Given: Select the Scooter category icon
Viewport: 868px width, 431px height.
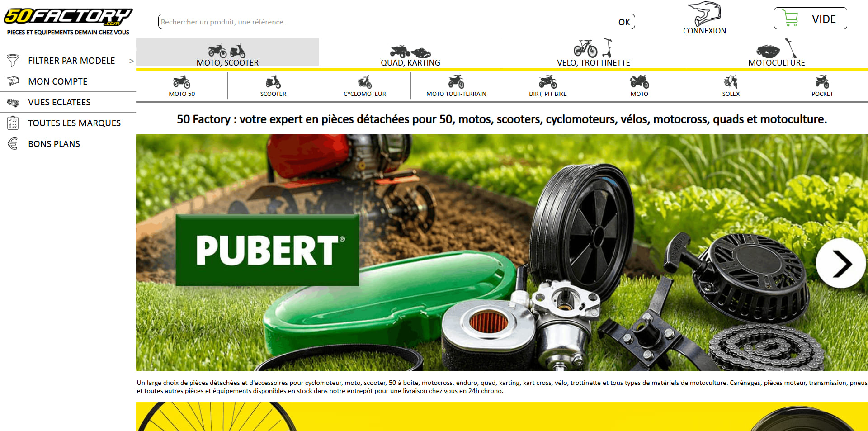Looking at the screenshot, I should (x=273, y=82).
